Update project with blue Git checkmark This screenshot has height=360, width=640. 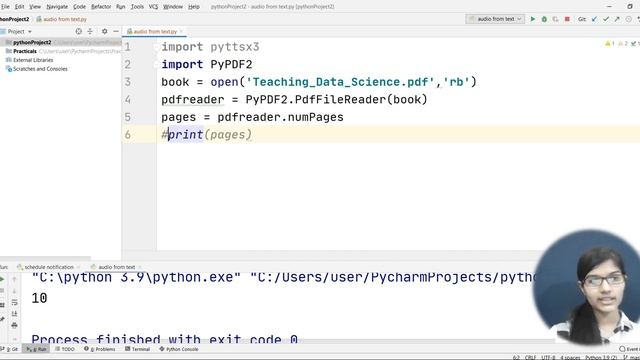click(x=594, y=19)
